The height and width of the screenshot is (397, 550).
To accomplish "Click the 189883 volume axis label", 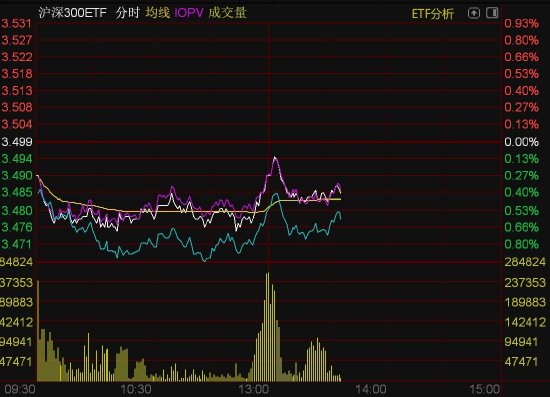I will 525,302.
